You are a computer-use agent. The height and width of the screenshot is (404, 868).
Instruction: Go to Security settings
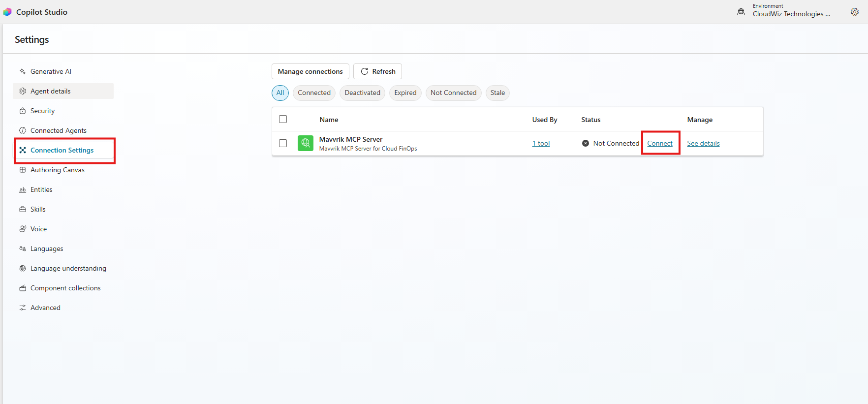pyautogui.click(x=63, y=111)
